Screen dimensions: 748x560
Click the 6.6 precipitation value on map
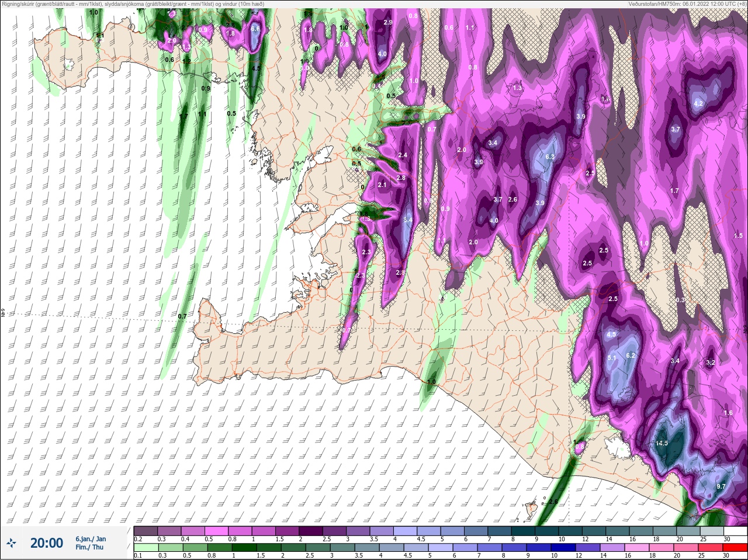(255, 29)
